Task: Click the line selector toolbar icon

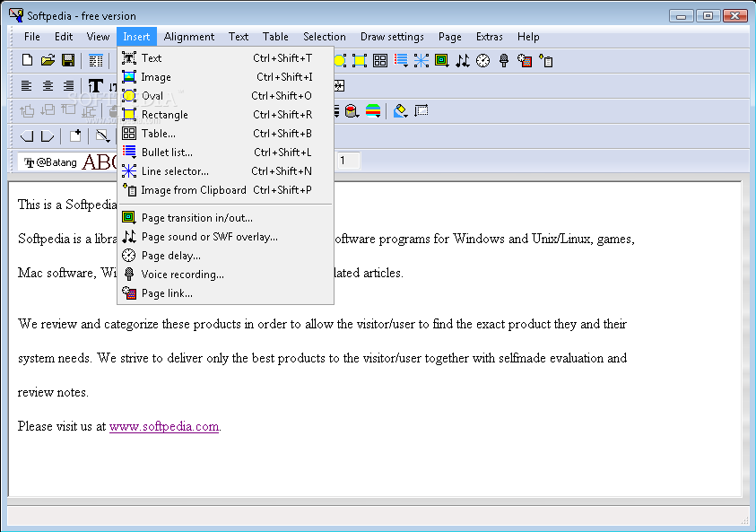Action: (x=421, y=60)
